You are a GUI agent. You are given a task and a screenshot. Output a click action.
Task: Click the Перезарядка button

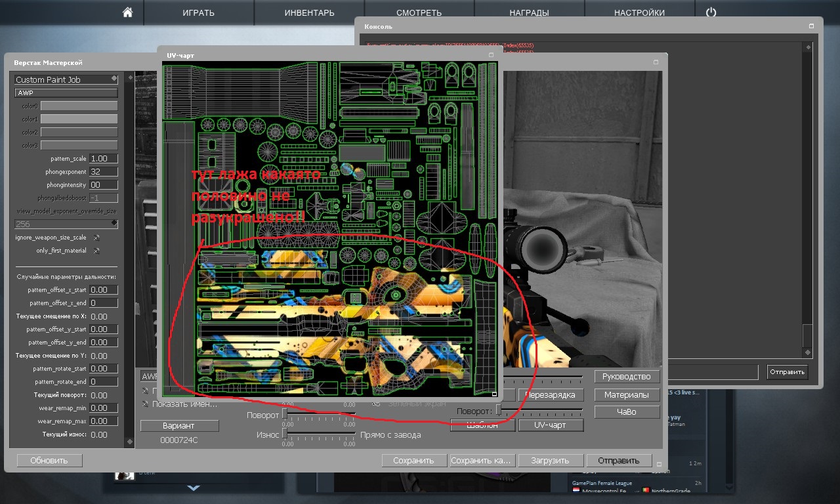tap(551, 395)
